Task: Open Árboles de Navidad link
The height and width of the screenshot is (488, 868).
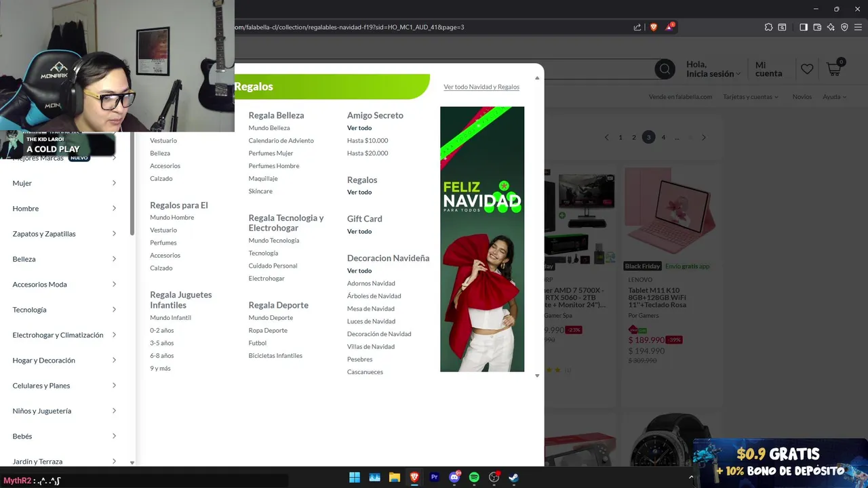Action: click(x=374, y=296)
